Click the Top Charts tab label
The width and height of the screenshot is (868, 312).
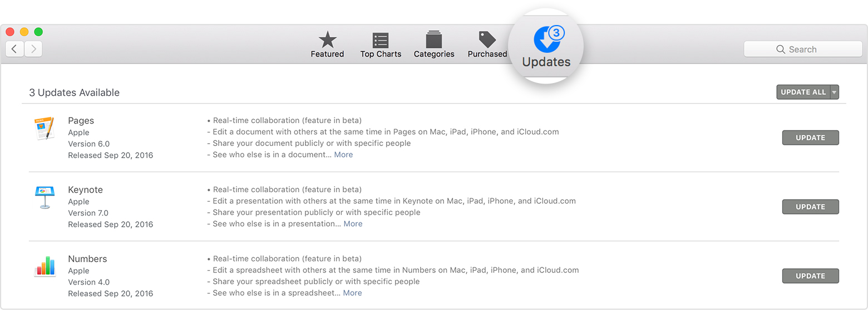point(381,54)
